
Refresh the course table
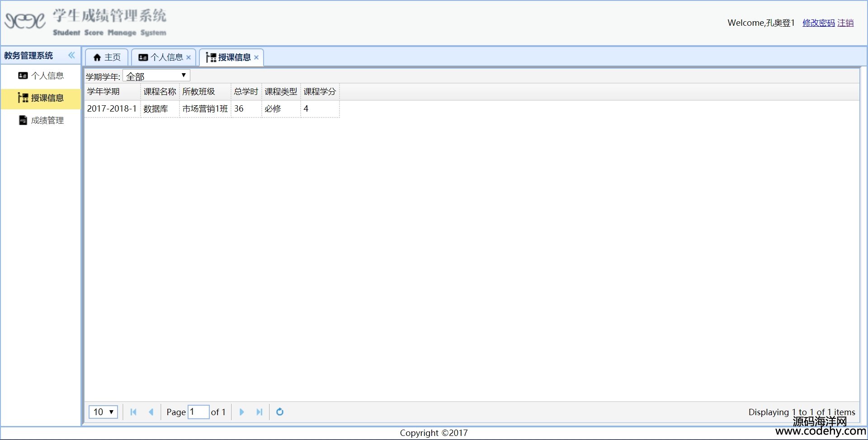[x=280, y=412]
